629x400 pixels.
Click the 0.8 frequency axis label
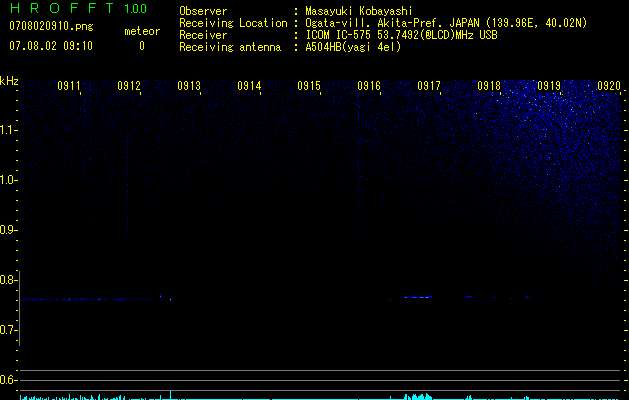(7, 280)
